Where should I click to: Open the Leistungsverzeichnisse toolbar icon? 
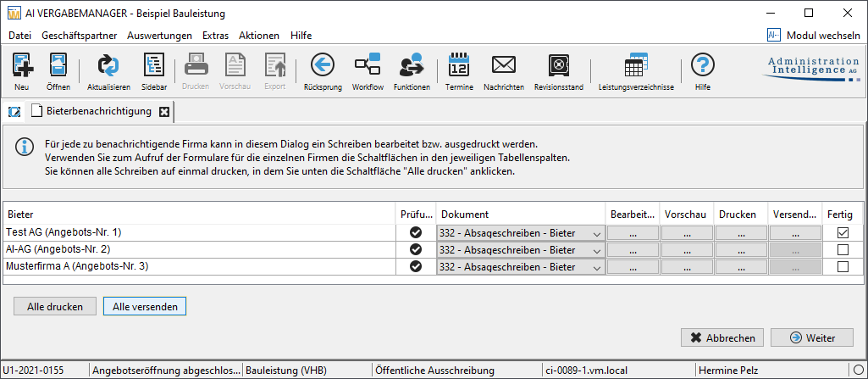point(636,65)
